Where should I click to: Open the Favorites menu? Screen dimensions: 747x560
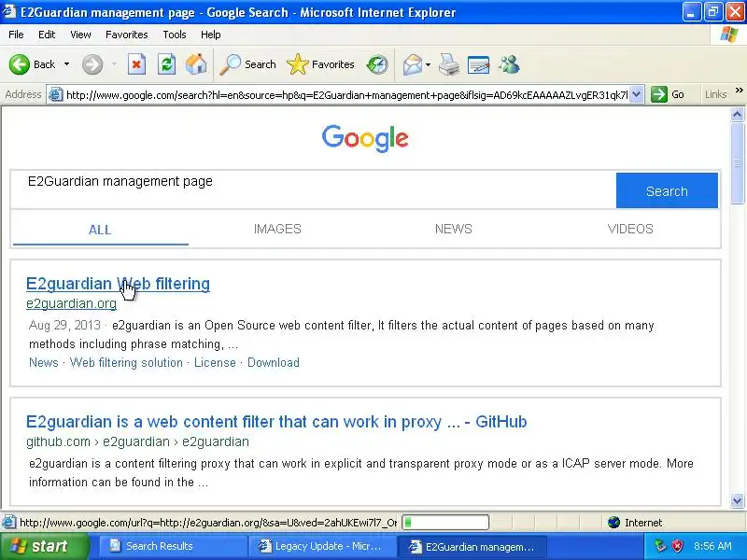pyautogui.click(x=127, y=35)
